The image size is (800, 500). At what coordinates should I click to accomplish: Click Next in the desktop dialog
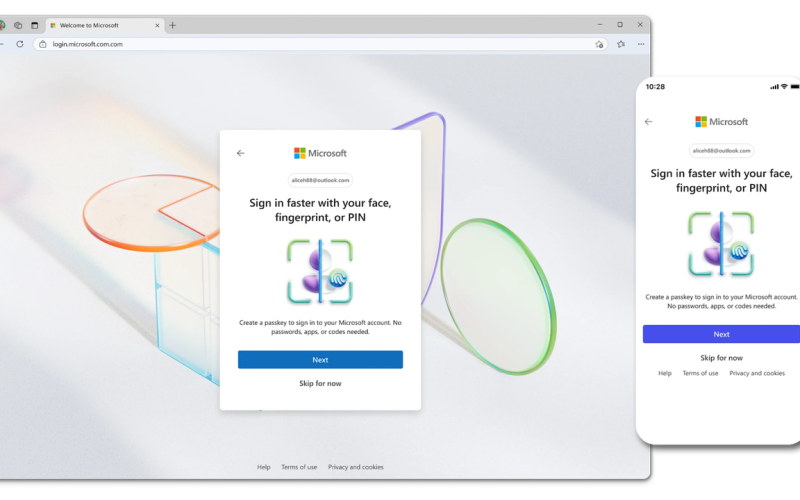pyautogui.click(x=320, y=360)
